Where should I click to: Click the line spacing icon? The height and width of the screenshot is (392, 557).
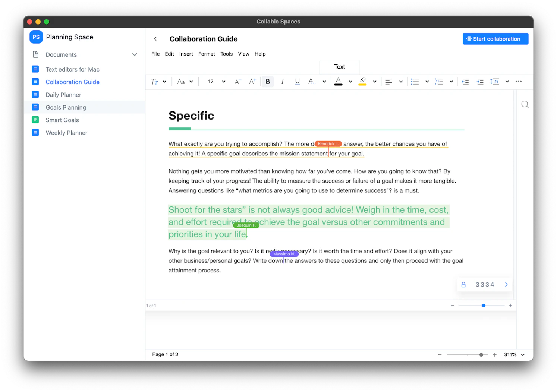tap(494, 82)
